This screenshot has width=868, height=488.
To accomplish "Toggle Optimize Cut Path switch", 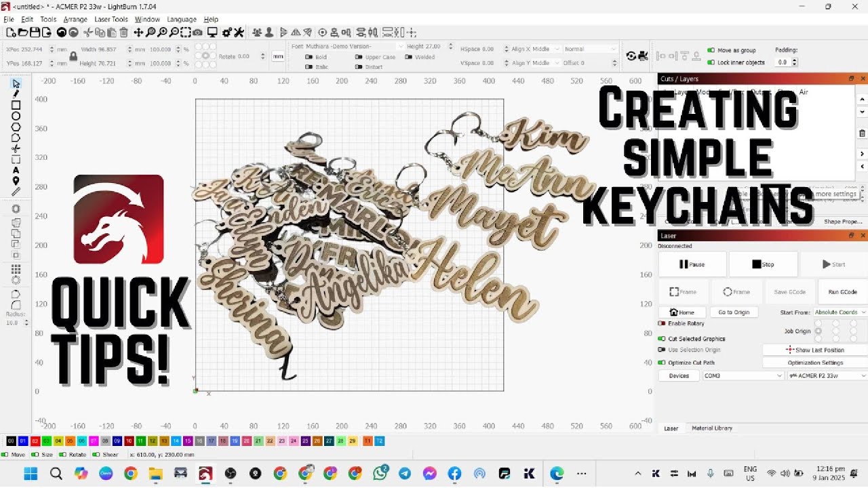I will pos(662,363).
